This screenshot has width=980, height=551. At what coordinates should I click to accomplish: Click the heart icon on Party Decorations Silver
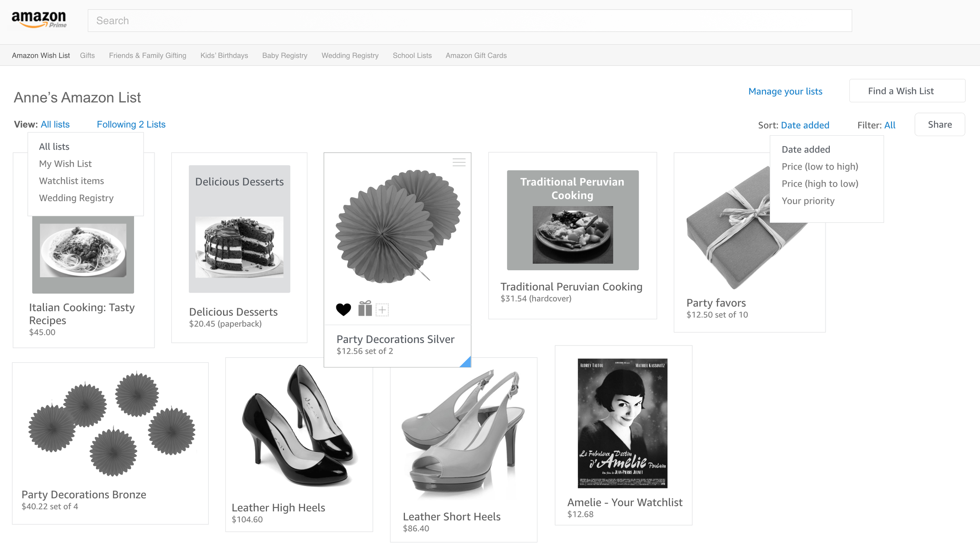343,309
